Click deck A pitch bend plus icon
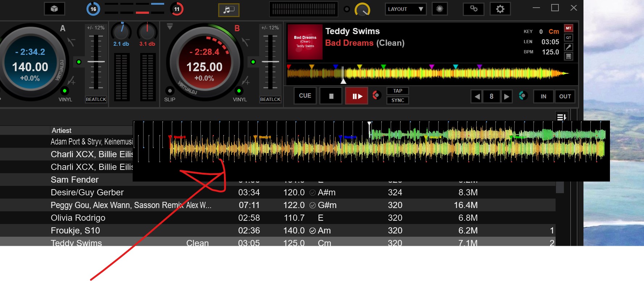Screen dimensions: 644x281 (x=71, y=80)
